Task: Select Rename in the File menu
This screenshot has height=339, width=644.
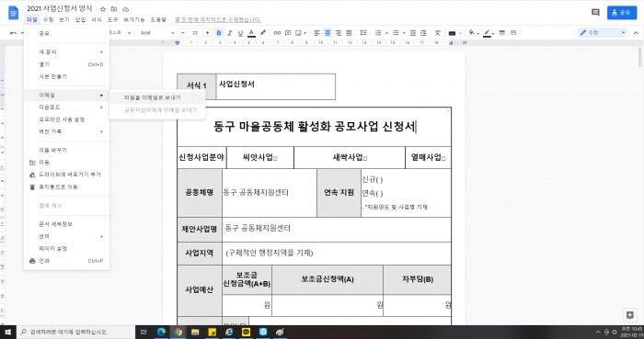Action: point(66,151)
